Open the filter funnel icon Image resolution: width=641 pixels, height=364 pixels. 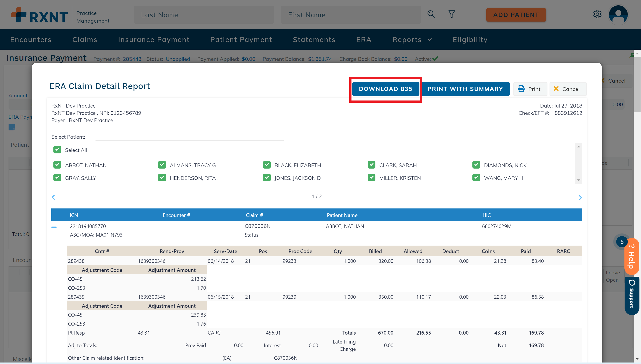[x=451, y=14]
